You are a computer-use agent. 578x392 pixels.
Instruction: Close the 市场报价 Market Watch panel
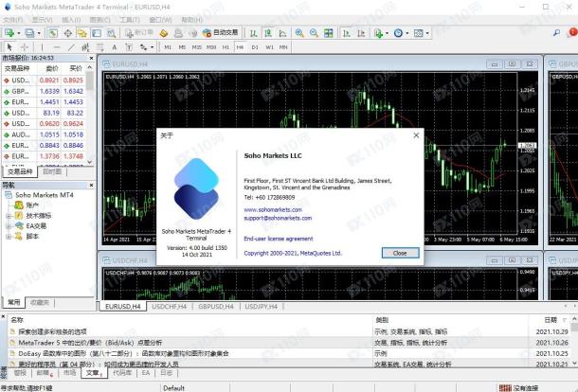(91, 58)
